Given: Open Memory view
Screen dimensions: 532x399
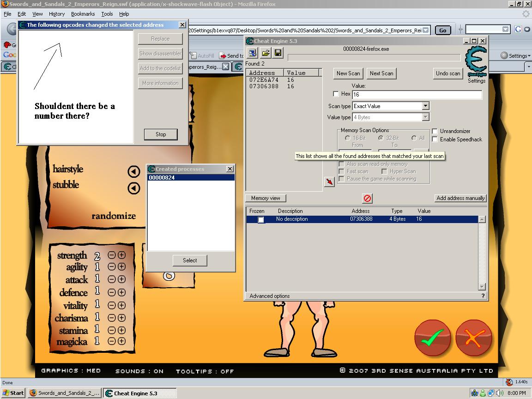Looking at the screenshot, I should coord(266,198).
